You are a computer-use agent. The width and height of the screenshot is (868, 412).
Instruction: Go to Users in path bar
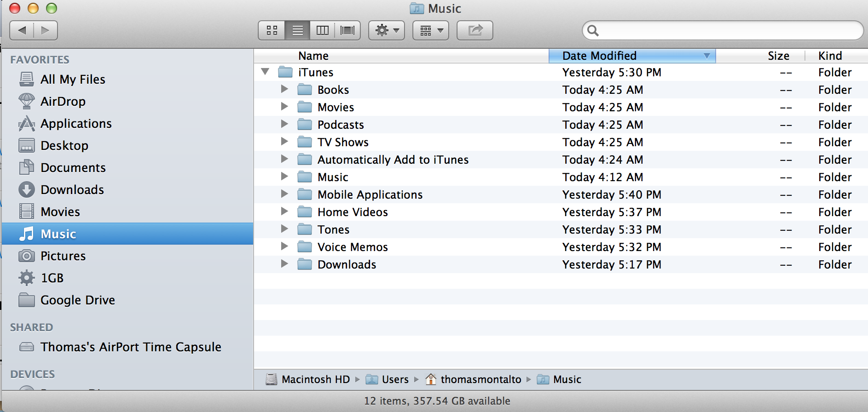coord(387,379)
